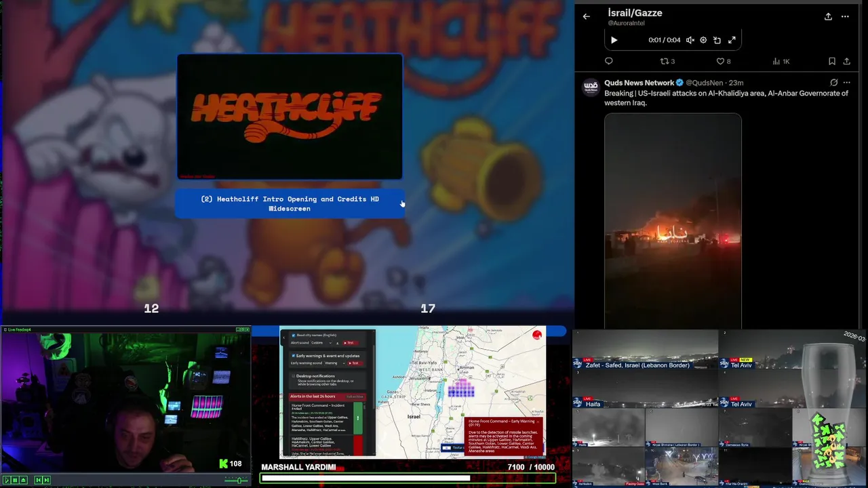Click the red alert logo on the map
The image size is (868, 488).
tap(537, 335)
